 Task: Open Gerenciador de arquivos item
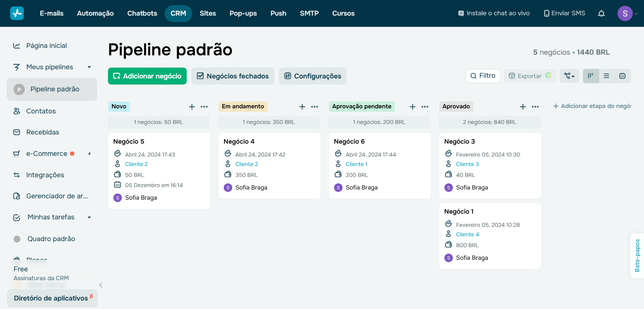click(51, 196)
